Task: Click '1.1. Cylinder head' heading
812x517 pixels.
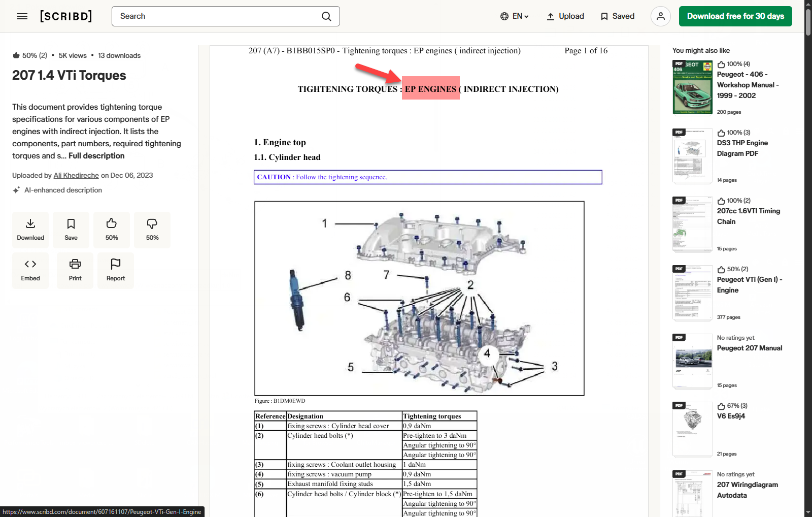Action: pos(287,157)
